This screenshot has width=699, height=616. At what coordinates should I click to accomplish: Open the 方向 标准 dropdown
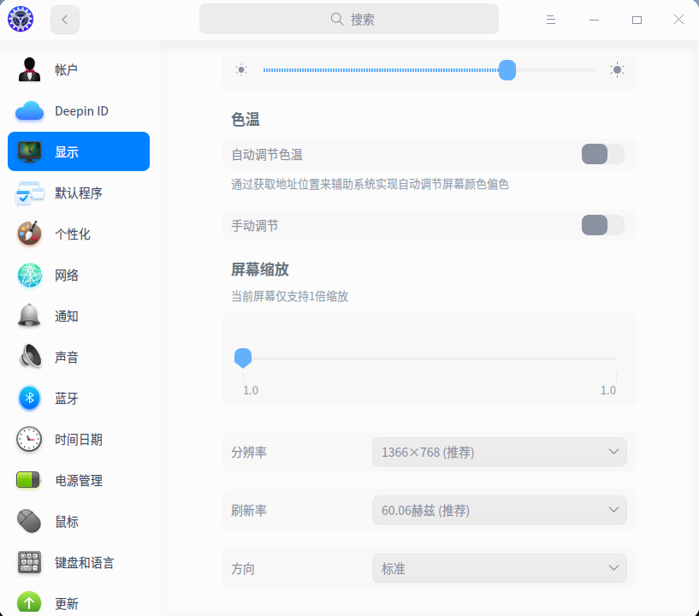click(500, 568)
